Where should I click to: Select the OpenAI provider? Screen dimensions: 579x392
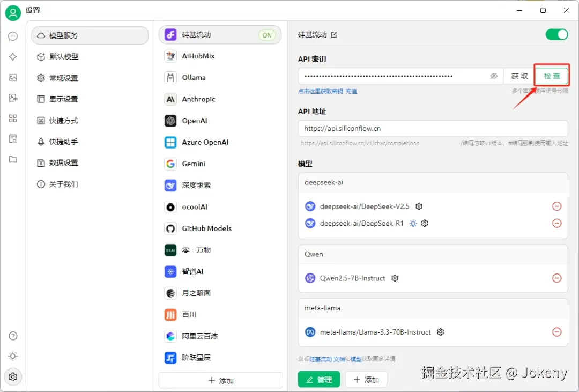click(x=220, y=121)
